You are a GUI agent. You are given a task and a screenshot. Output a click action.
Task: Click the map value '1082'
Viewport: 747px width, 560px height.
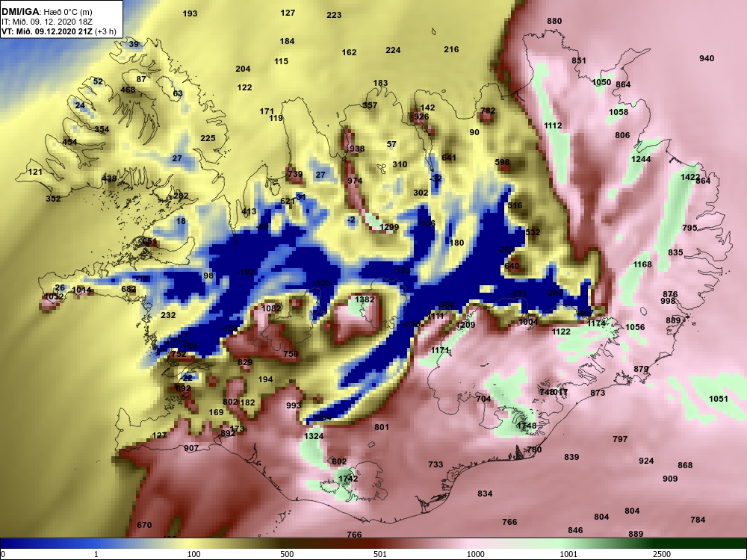pos(271,308)
